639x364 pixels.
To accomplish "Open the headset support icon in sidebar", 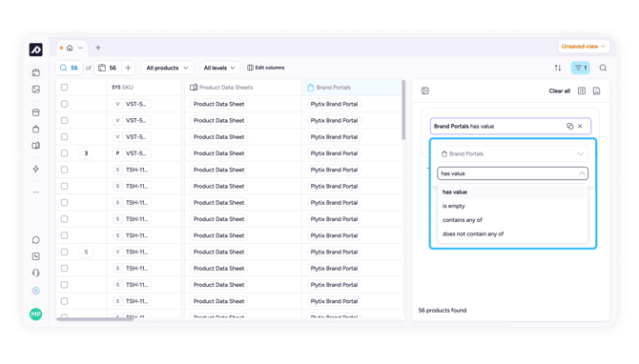I will click(x=36, y=273).
